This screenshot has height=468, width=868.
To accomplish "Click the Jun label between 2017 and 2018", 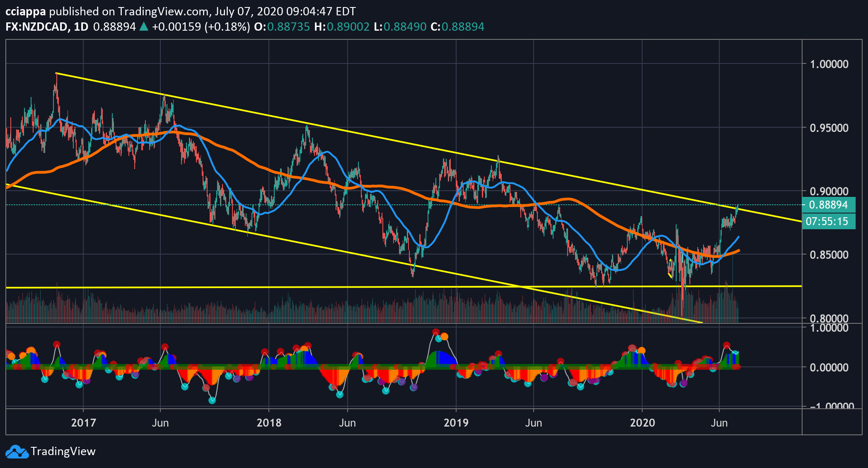I will click(160, 423).
